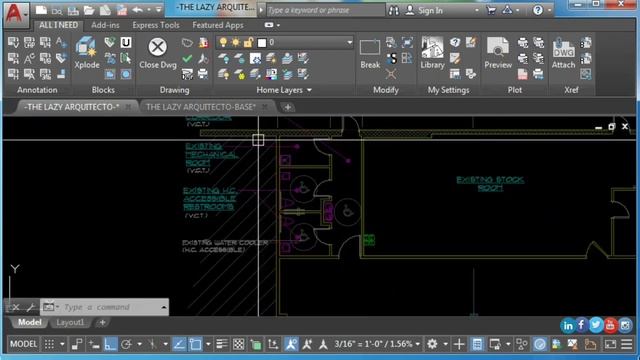Click the revision cloud icon in Drawing panel
Screen dimensions: 640x360
[x=187, y=42]
